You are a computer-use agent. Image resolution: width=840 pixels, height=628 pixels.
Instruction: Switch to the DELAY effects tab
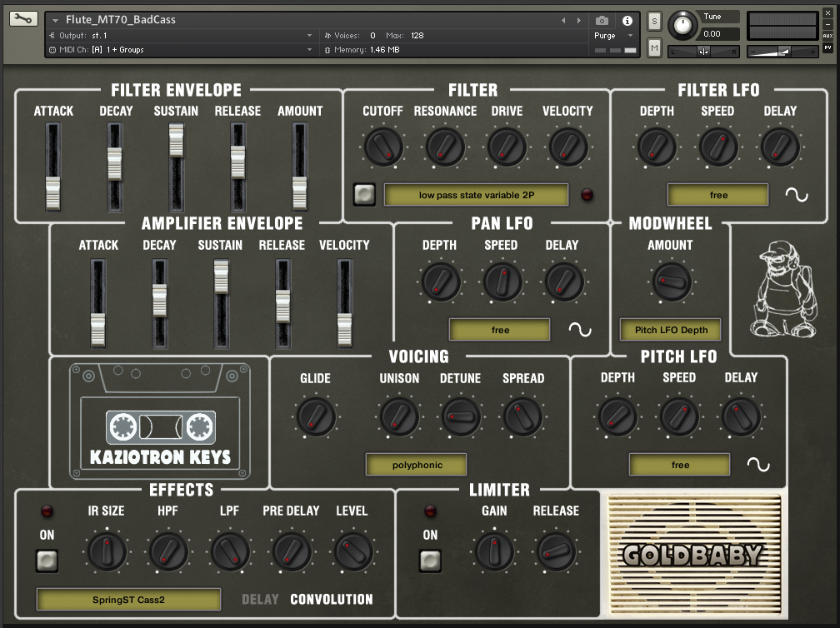261,599
